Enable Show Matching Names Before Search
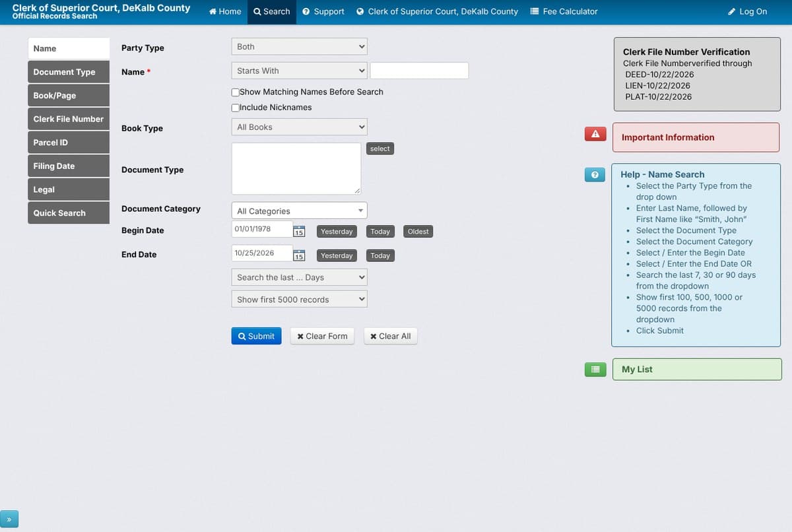 [x=236, y=92]
